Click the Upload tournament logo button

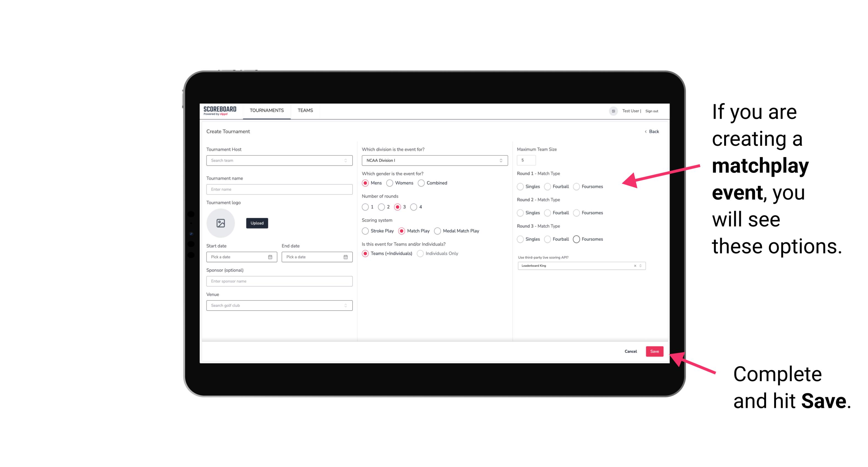tap(257, 223)
